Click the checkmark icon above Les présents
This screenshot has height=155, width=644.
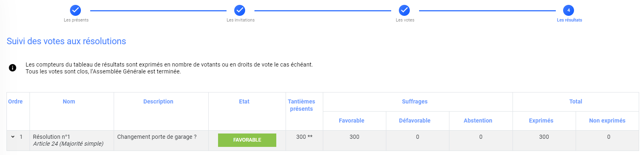[x=76, y=10]
